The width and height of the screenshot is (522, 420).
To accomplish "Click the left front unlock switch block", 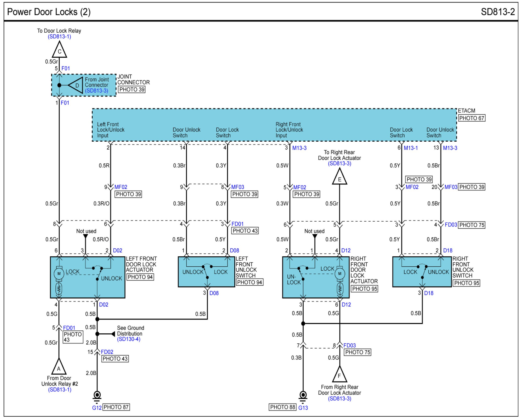I will (206, 272).
